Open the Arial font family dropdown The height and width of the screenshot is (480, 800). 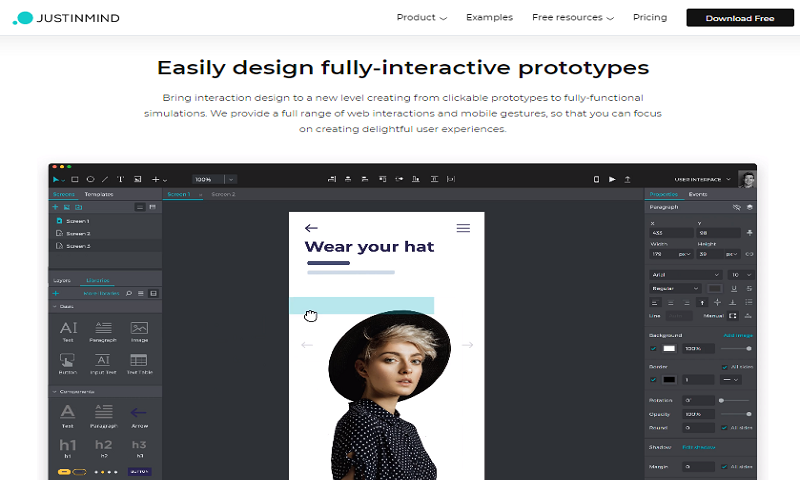point(686,274)
